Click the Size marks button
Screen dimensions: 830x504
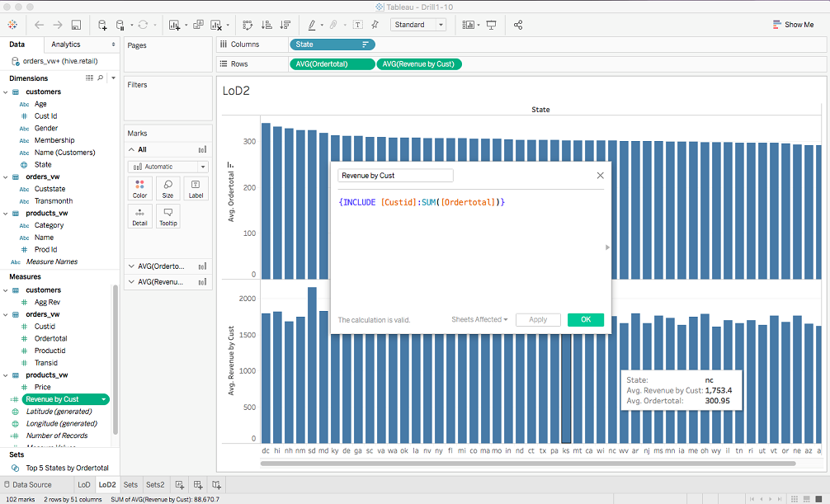(x=167, y=189)
